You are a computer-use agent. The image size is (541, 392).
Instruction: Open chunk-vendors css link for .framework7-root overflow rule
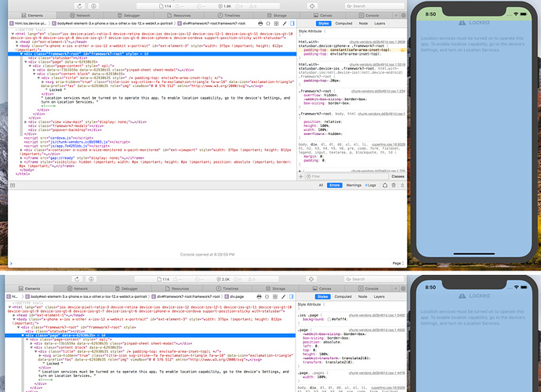pyautogui.click(x=378, y=91)
